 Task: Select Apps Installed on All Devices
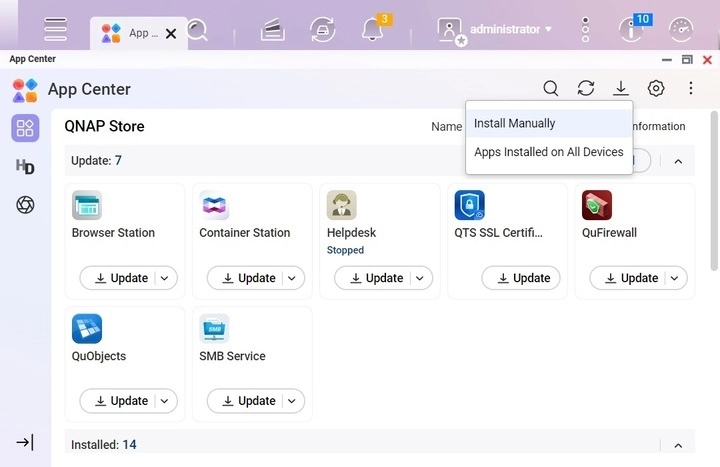pos(549,152)
